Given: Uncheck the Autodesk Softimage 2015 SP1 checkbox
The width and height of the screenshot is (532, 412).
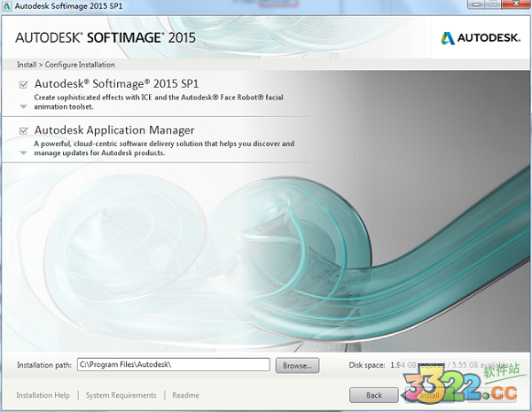Looking at the screenshot, I should [23, 84].
